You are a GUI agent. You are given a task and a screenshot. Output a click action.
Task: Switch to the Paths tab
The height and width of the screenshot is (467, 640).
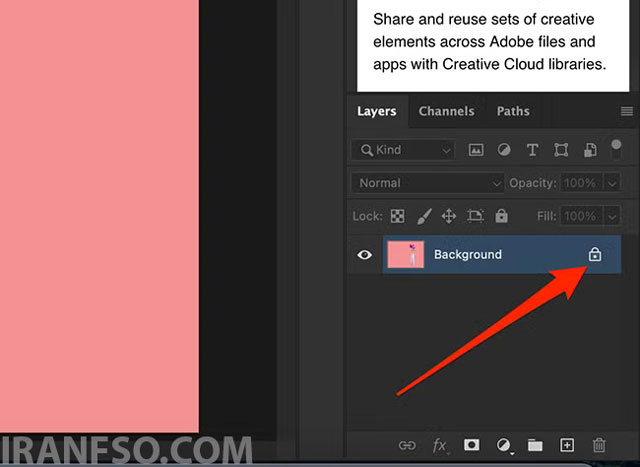513,111
